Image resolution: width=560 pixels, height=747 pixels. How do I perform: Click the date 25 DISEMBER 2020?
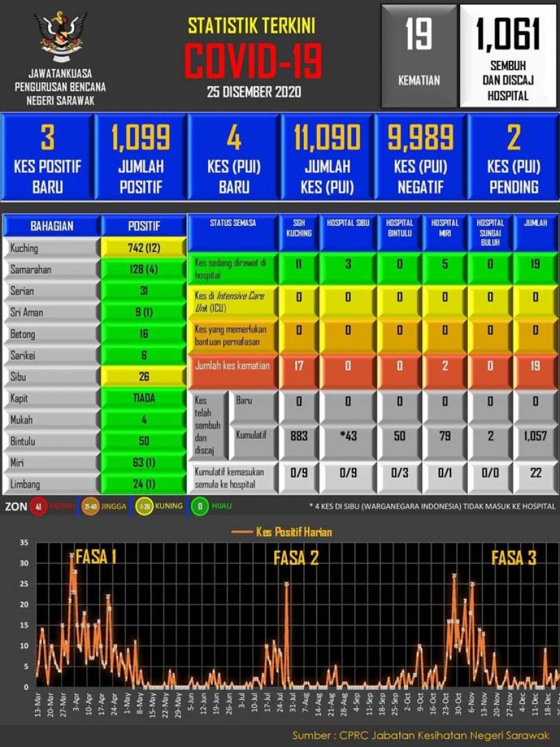point(254,92)
